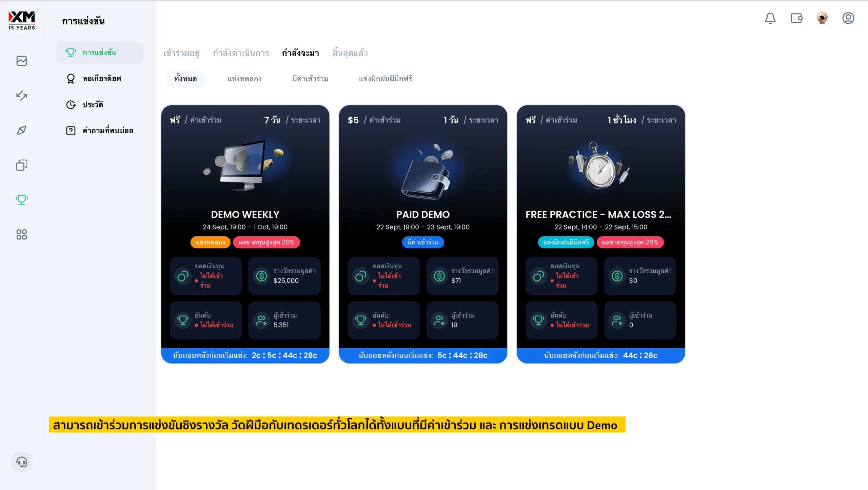The width and height of the screenshot is (868, 490).
Task: Click the loyalty badge avatar icon
Action: pos(822,18)
